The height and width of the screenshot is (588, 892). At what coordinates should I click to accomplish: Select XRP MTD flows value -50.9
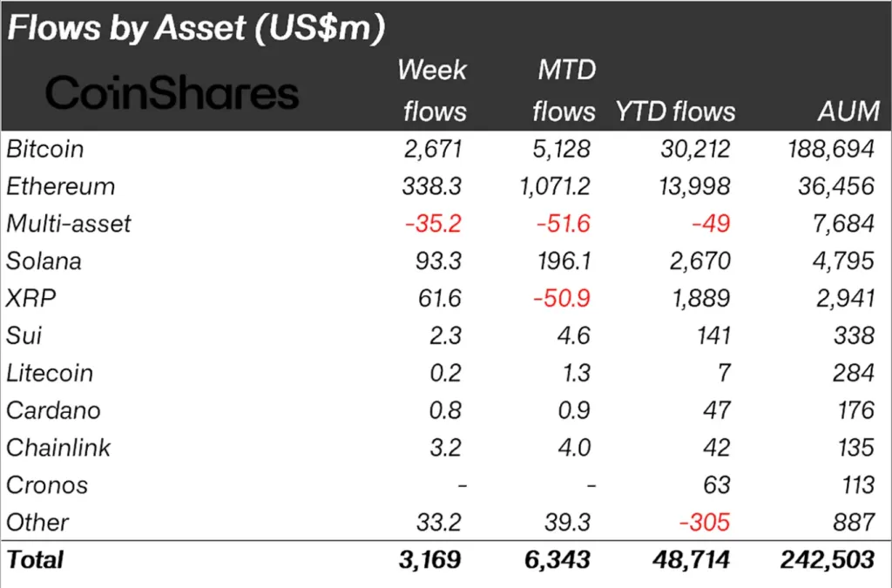click(x=562, y=298)
